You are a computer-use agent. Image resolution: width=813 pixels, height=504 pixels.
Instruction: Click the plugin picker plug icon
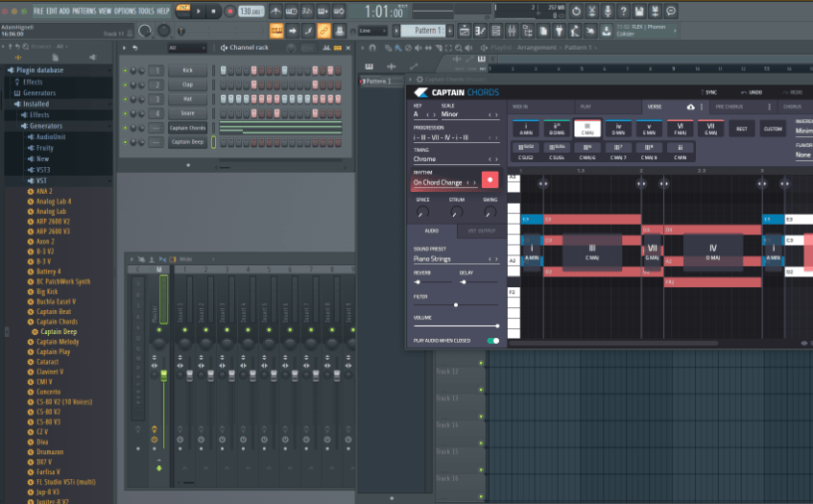(x=559, y=31)
